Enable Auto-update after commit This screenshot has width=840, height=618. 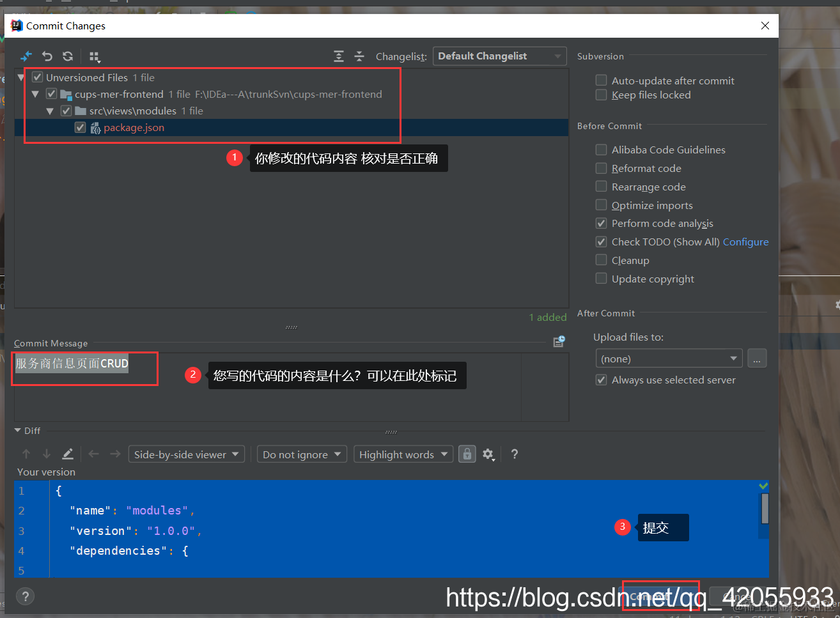[601, 80]
